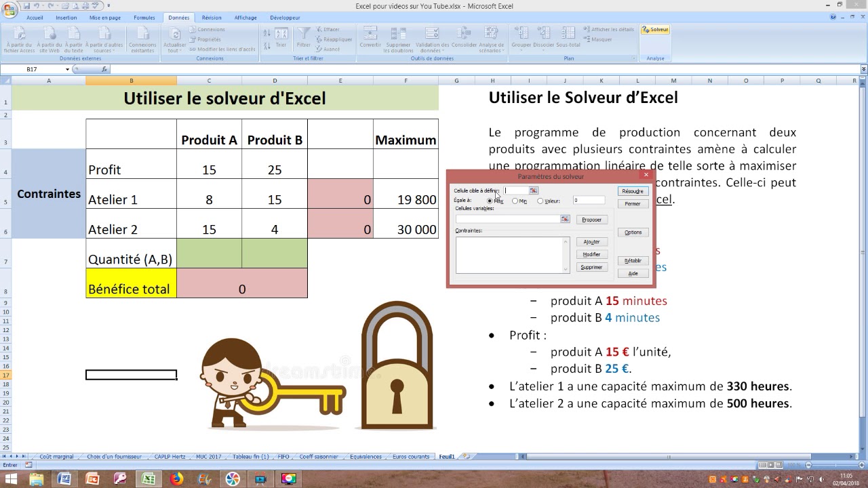This screenshot has height=488, width=868.
Task: Select the Min radio button
Action: pos(515,201)
